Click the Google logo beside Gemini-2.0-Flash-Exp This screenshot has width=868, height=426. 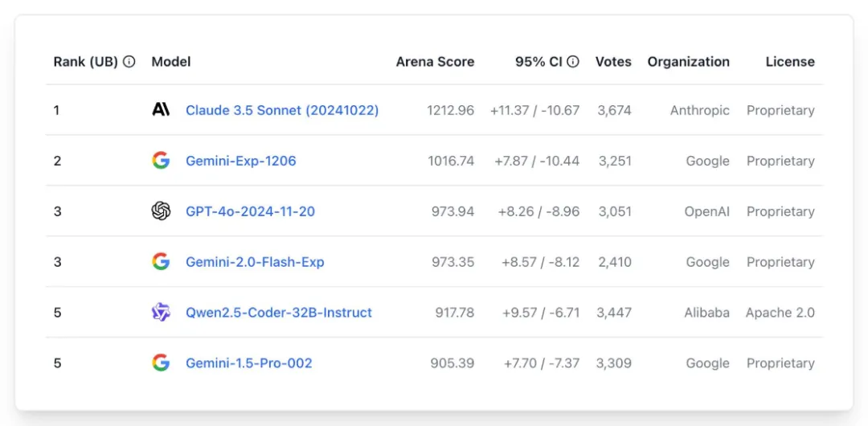tap(161, 262)
